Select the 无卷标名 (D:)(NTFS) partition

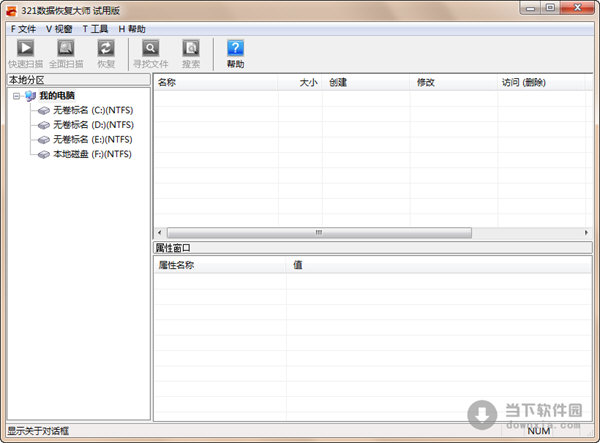[93, 125]
